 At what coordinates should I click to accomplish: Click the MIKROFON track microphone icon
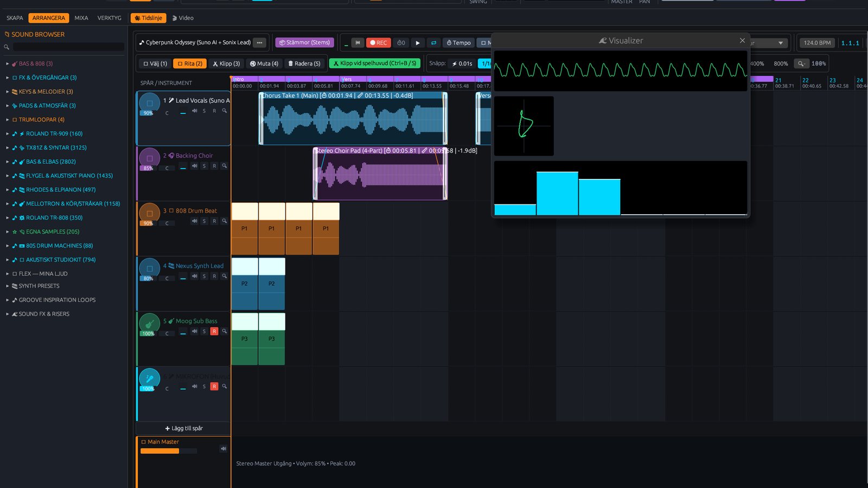pos(149,378)
